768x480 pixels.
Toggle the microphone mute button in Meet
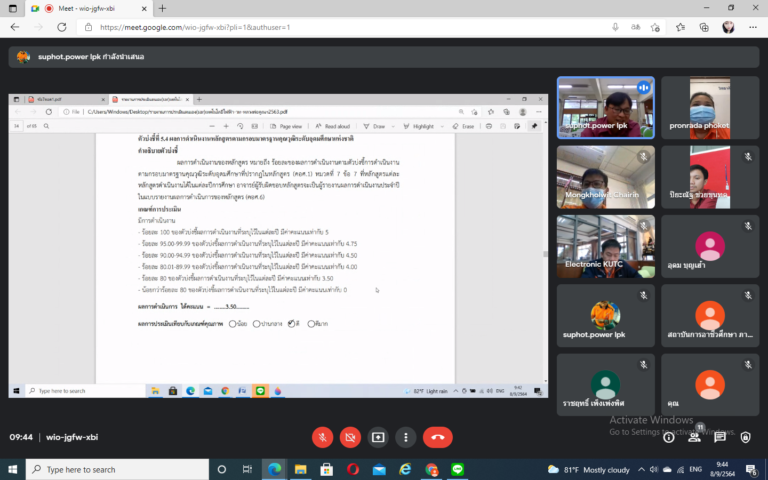[322, 437]
